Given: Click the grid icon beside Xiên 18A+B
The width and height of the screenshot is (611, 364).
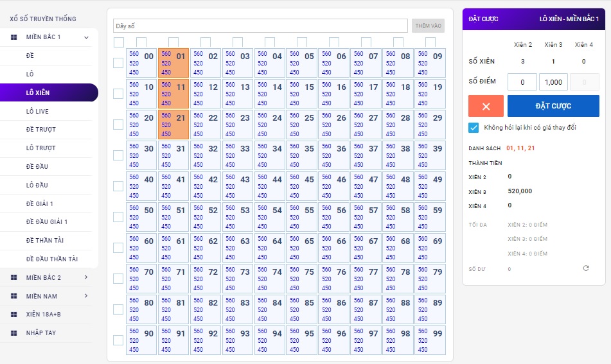Looking at the screenshot, I should pos(13,314).
